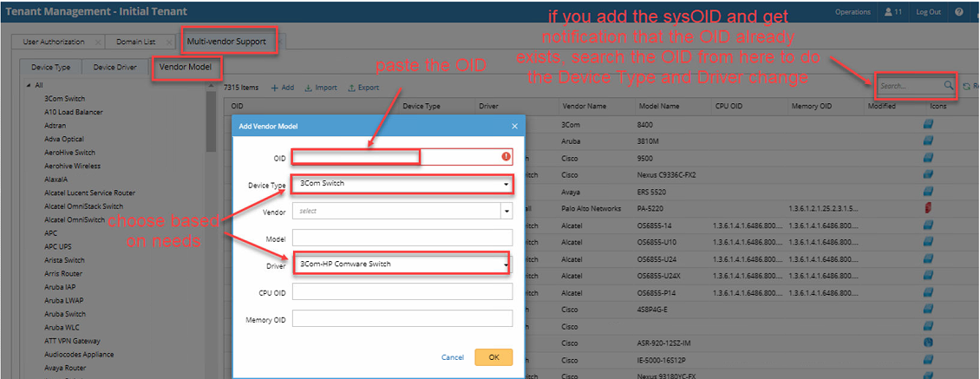The width and height of the screenshot is (980, 379).
Task: Click the Export toolbar button
Action: [x=363, y=88]
